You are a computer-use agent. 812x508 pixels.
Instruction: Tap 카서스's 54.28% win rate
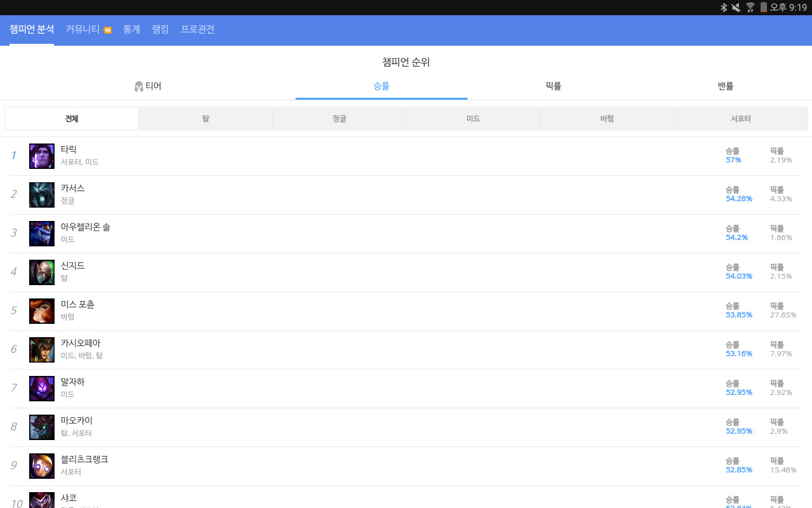pos(739,199)
